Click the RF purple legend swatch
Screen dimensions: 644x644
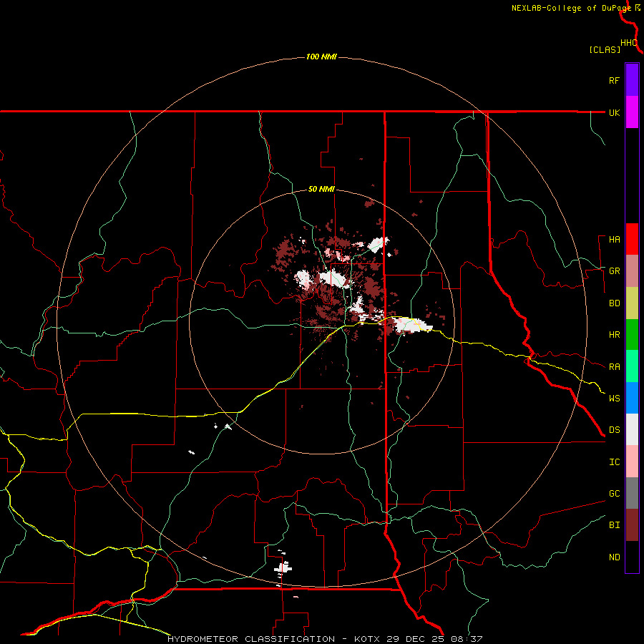click(632, 80)
